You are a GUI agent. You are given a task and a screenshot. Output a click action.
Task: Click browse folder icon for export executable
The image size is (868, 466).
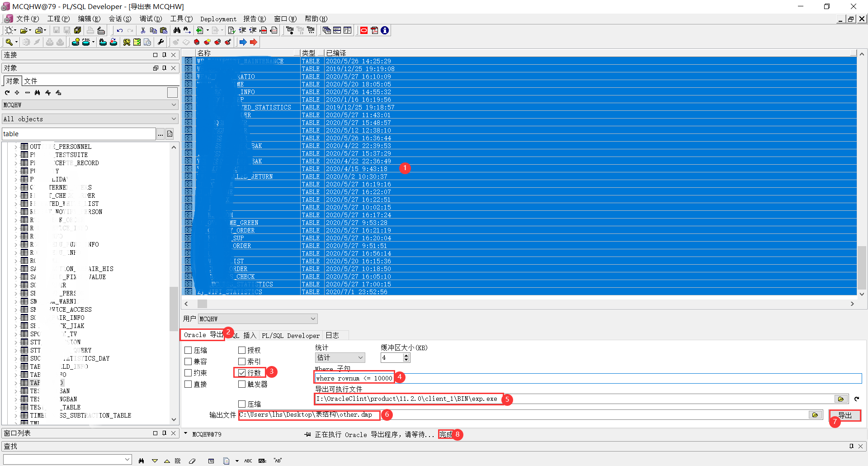(841, 399)
